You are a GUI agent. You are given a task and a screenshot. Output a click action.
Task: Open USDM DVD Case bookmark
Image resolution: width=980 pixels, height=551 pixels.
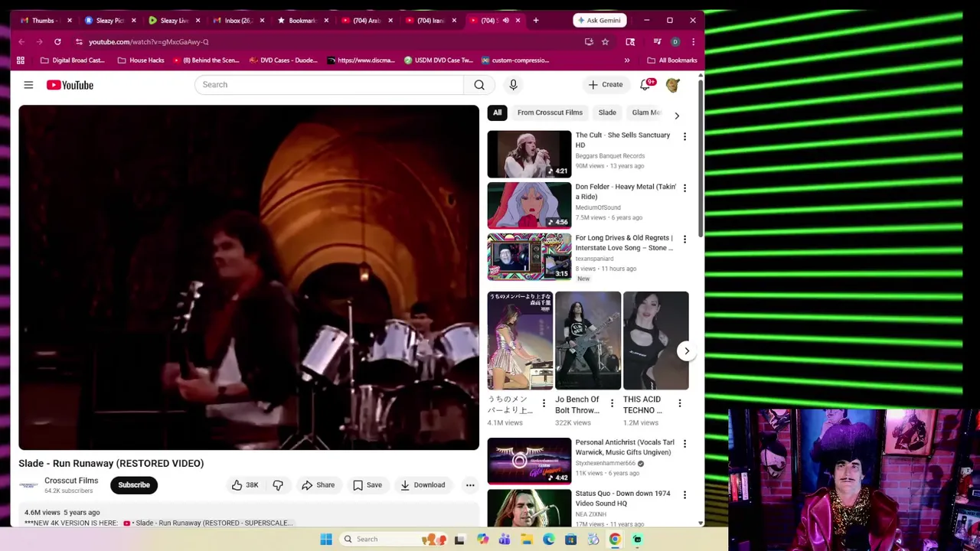pos(439,60)
